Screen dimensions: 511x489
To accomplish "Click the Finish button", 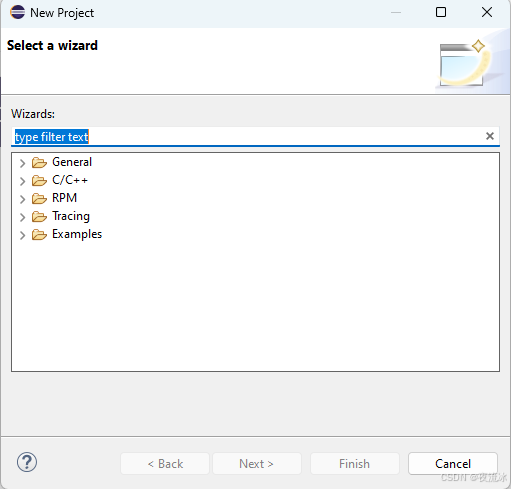I will click(x=355, y=463).
